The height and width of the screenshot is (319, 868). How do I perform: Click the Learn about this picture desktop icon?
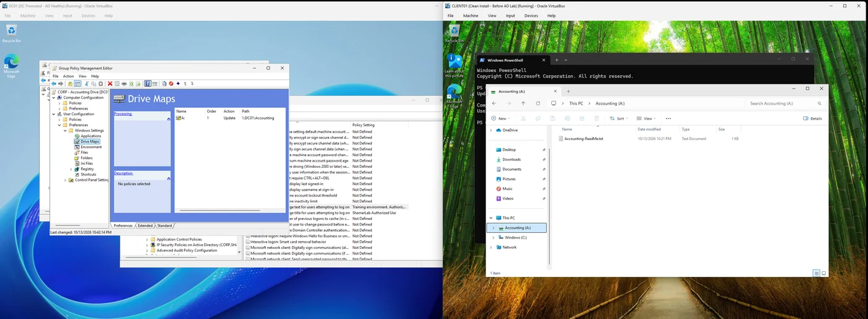click(454, 65)
